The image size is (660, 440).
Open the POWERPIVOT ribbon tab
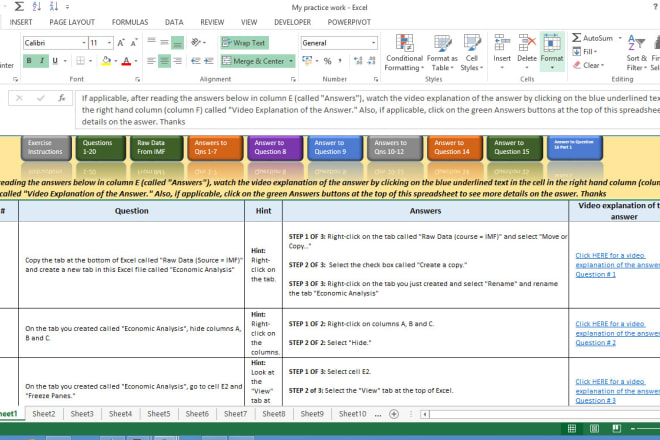click(349, 22)
